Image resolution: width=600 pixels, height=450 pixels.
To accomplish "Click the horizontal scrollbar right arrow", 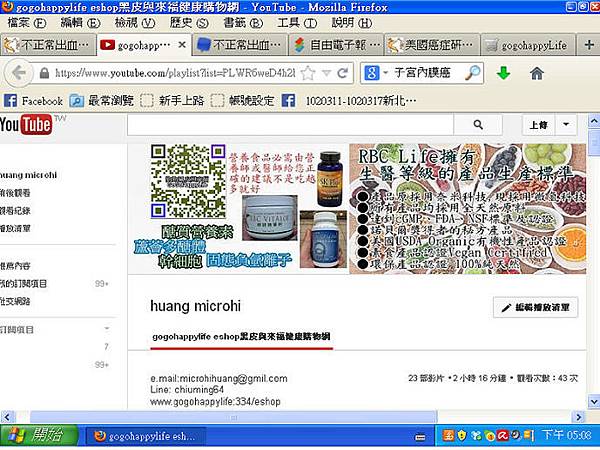I will click(579, 416).
